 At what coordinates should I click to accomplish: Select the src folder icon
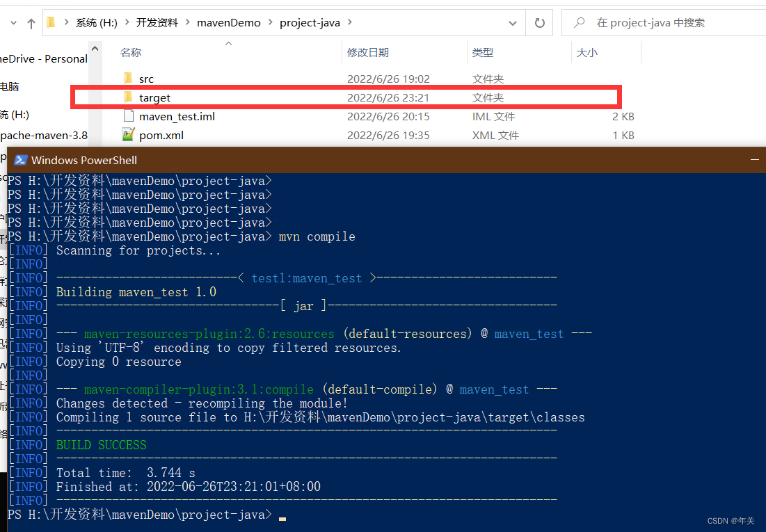(x=129, y=78)
